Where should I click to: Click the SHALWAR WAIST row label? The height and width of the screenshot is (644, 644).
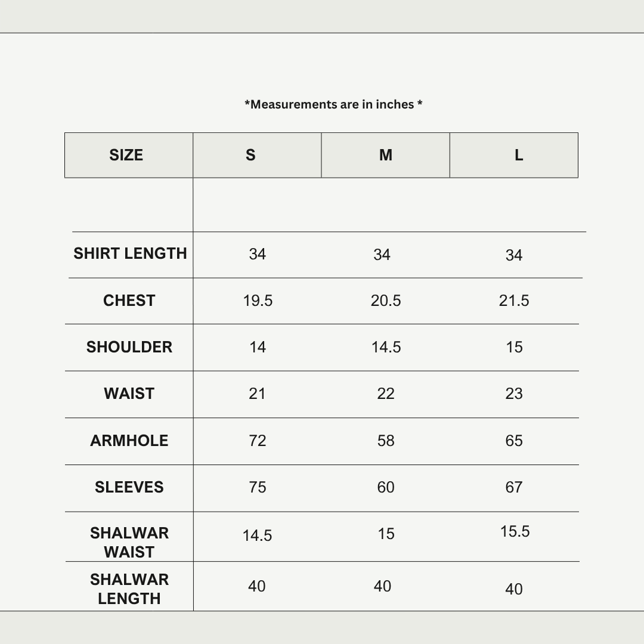coord(129,542)
